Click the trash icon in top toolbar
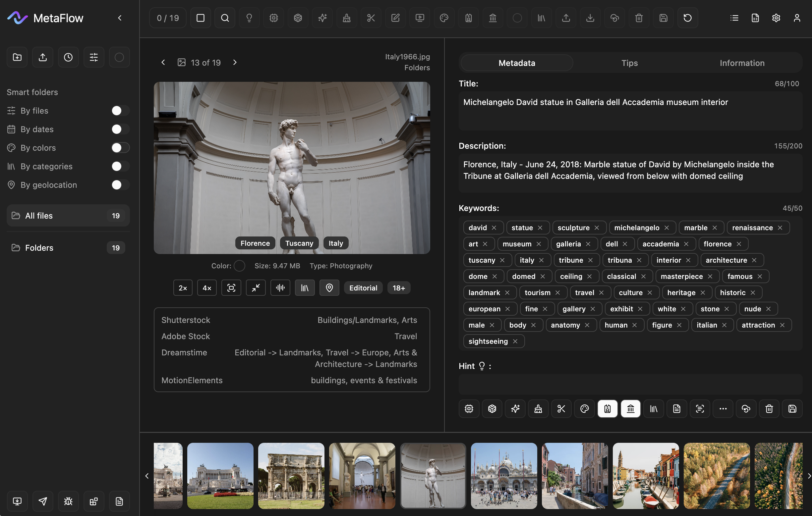This screenshot has height=516, width=812. [639, 18]
